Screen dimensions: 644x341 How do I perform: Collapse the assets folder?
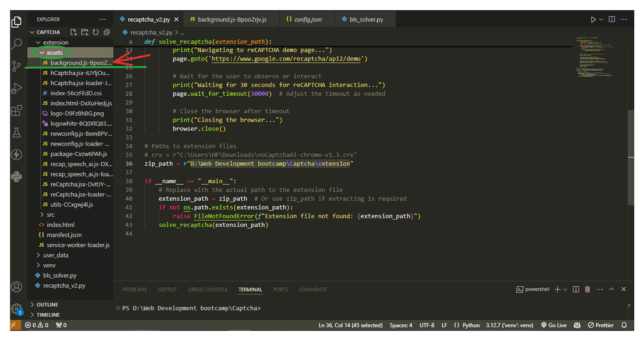54,53
